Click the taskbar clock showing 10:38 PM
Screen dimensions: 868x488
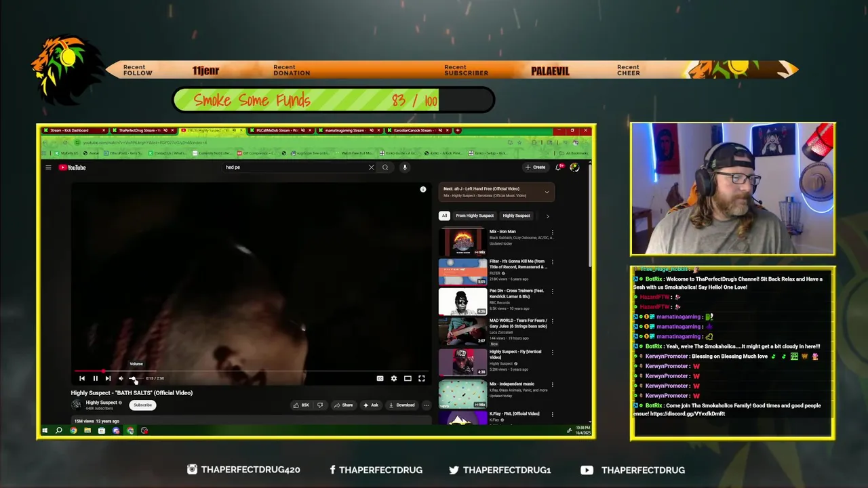click(x=583, y=430)
